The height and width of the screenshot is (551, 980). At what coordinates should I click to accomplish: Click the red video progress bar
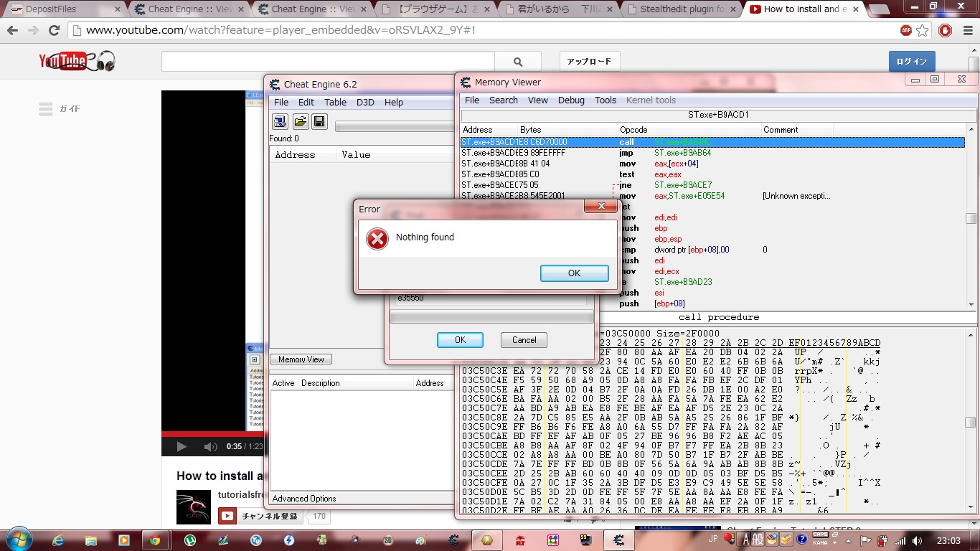(x=201, y=434)
